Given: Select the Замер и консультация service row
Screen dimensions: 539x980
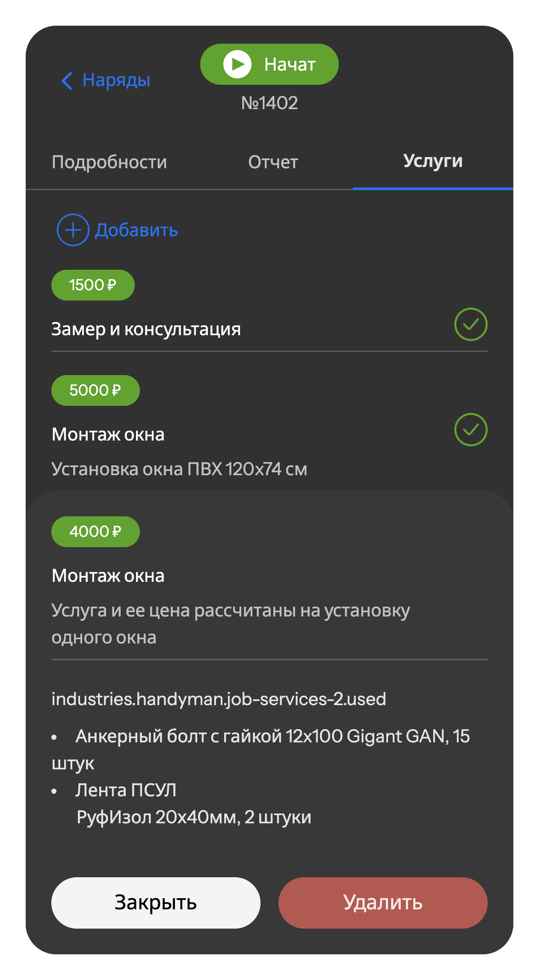Looking at the screenshot, I should (269, 329).
